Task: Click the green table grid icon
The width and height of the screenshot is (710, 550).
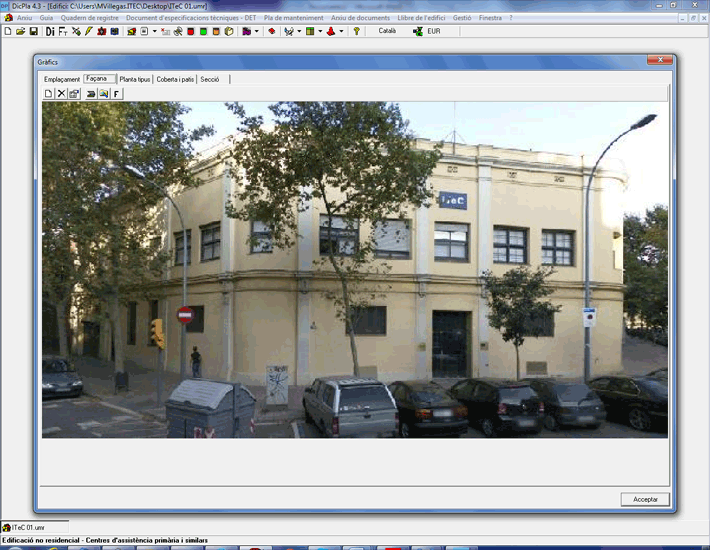Action: [310, 31]
